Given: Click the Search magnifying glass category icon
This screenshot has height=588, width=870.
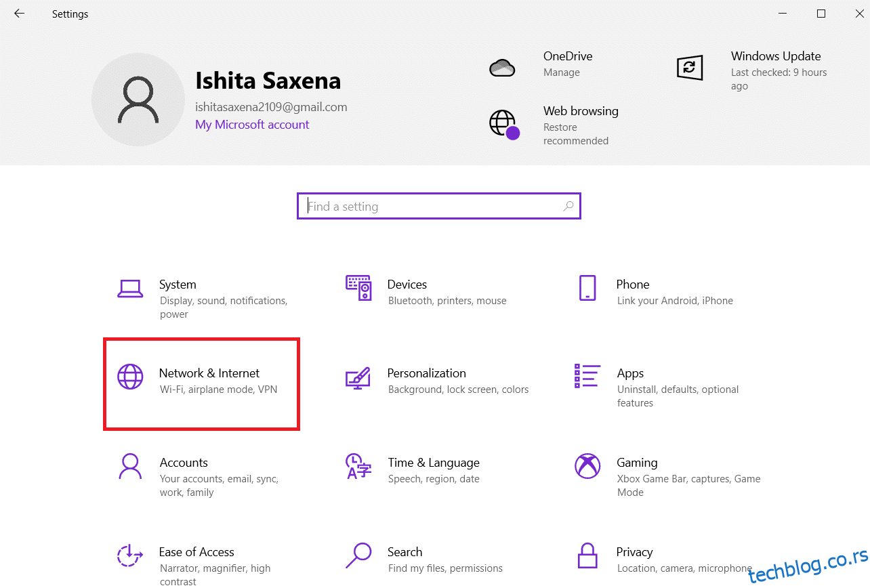Looking at the screenshot, I should pyautogui.click(x=358, y=555).
